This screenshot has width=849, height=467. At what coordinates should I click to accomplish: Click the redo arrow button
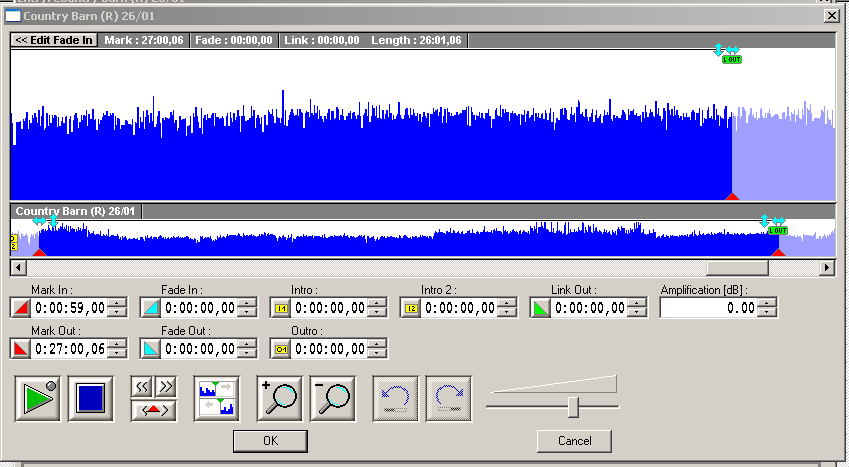point(448,399)
